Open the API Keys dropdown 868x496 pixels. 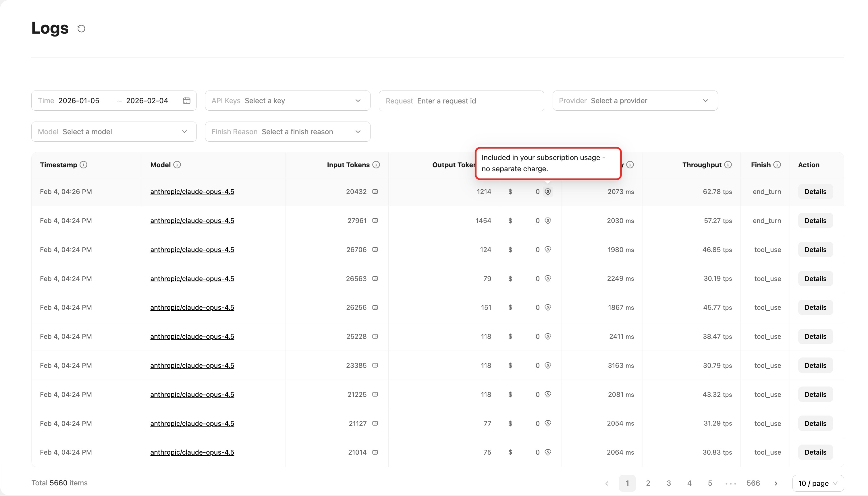(x=287, y=101)
